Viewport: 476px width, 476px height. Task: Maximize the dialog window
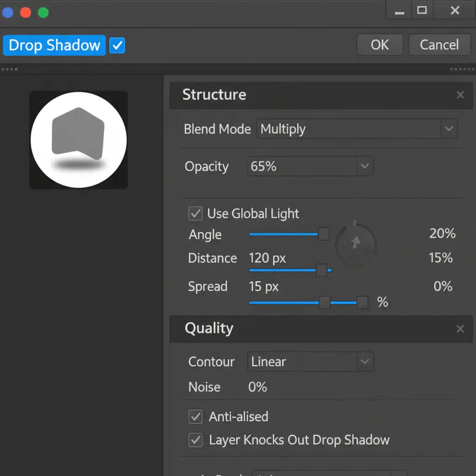coord(422,11)
